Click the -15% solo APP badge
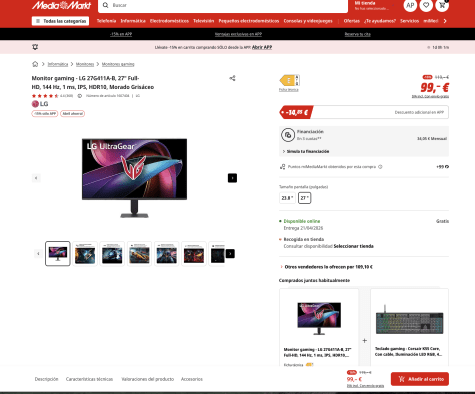 tap(45, 114)
